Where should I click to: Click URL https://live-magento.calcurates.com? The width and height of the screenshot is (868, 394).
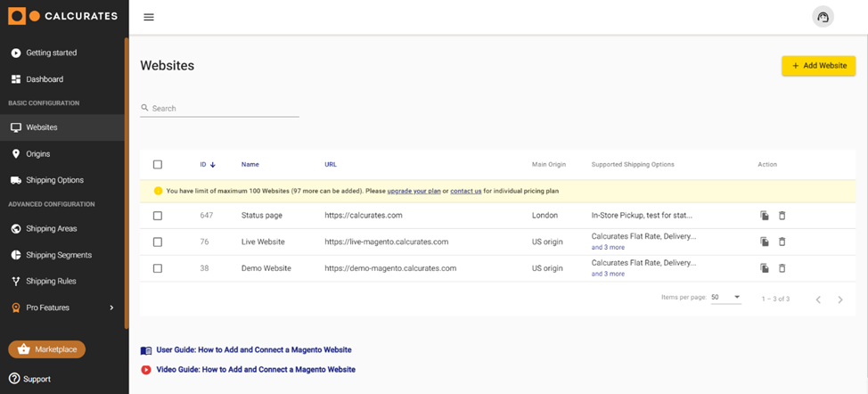tap(387, 242)
